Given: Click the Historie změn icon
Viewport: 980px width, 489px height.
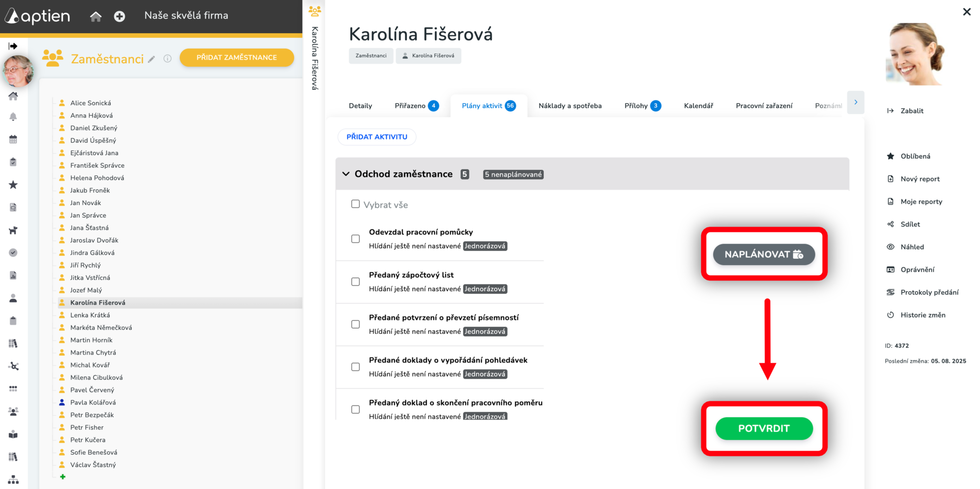Looking at the screenshot, I should pos(891,315).
